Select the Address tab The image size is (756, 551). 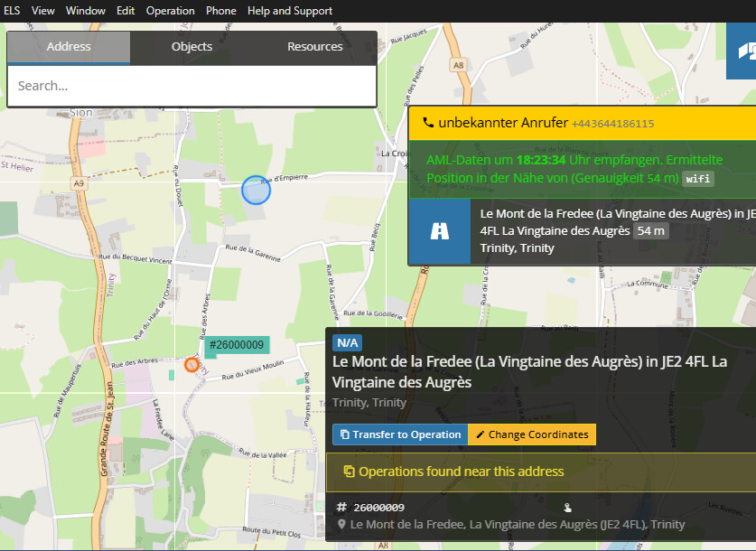69,47
